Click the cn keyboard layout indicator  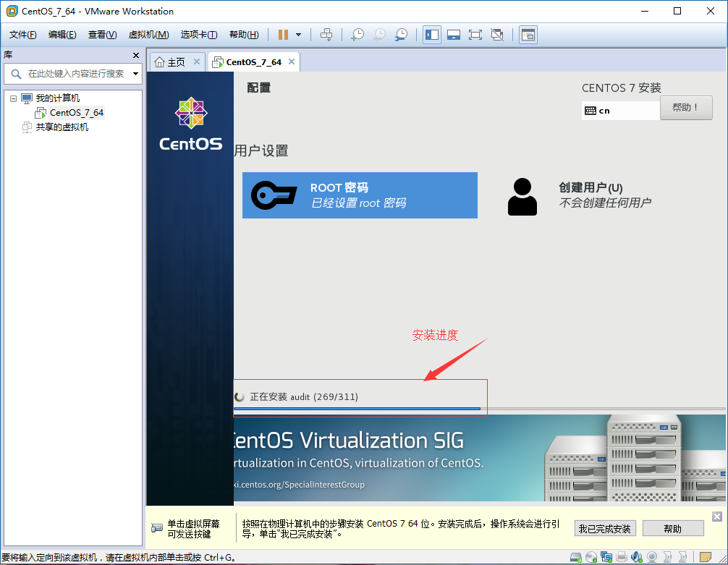tap(621, 111)
